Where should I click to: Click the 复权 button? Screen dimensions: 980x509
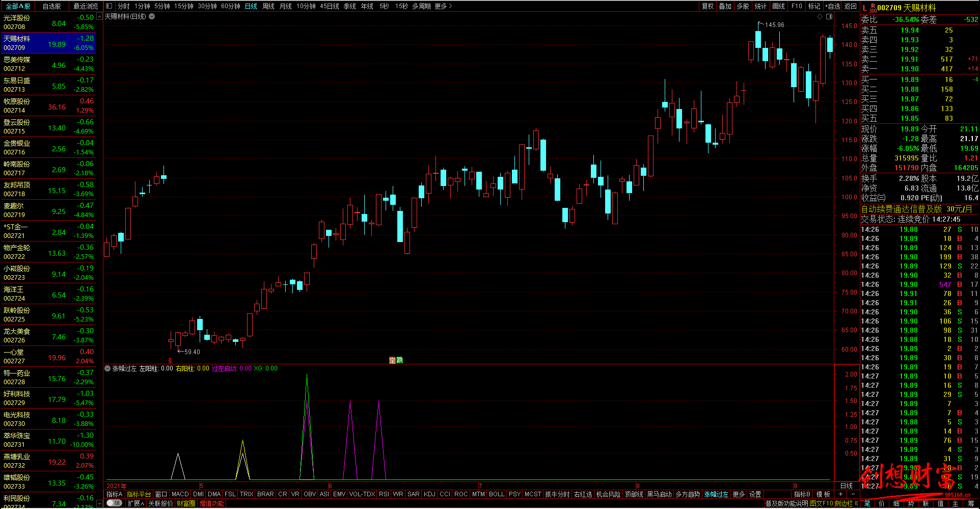pyautogui.click(x=707, y=6)
